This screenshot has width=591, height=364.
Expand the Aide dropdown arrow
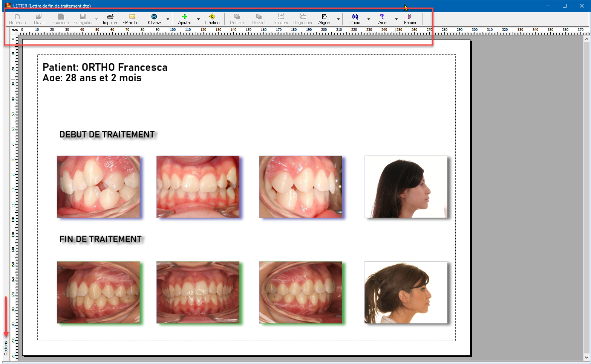tap(396, 19)
